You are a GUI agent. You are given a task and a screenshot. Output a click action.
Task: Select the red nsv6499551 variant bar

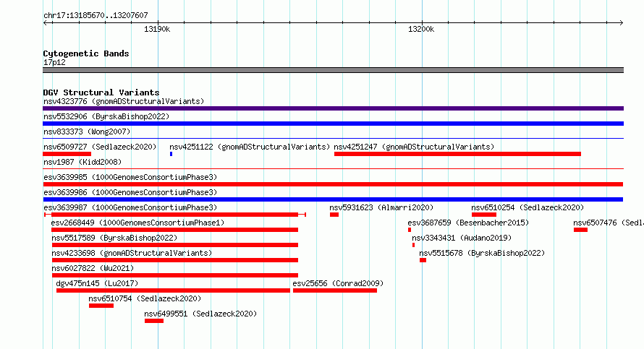154,321
